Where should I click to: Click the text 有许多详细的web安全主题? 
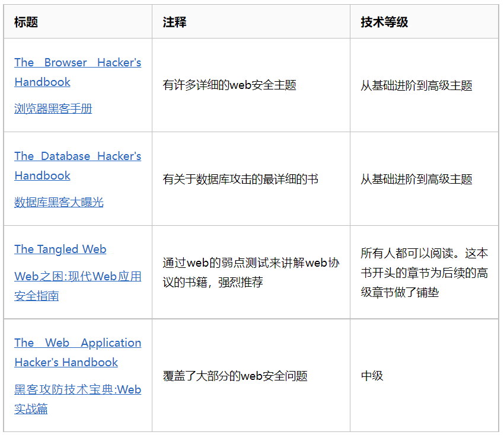tap(229, 85)
